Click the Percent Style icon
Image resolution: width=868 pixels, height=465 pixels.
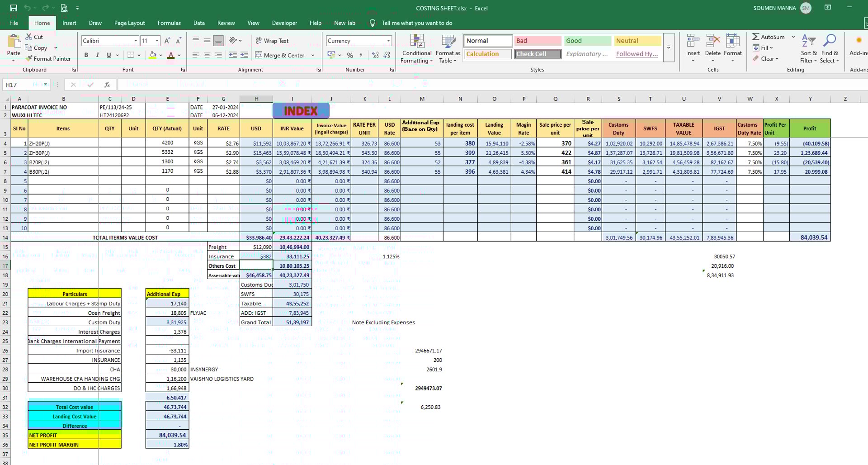pyautogui.click(x=350, y=55)
